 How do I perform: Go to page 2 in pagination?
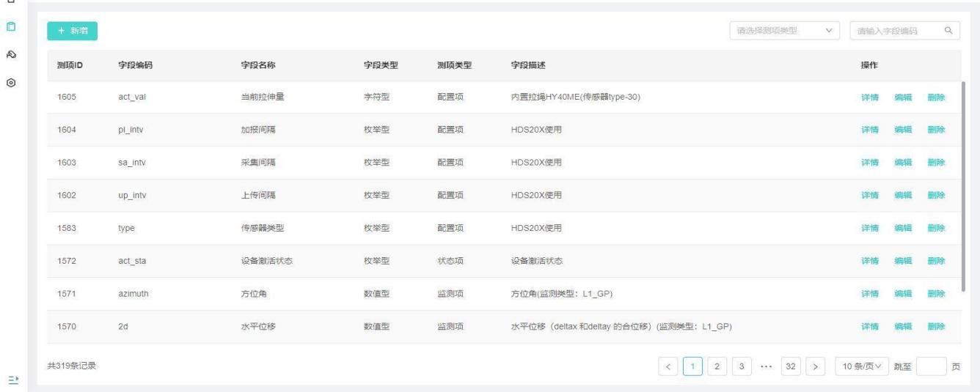[x=718, y=366]
